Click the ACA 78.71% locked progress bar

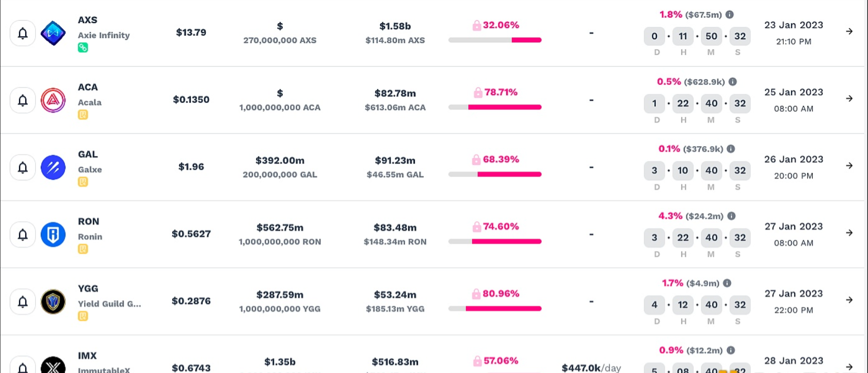[x=495, y=107]
